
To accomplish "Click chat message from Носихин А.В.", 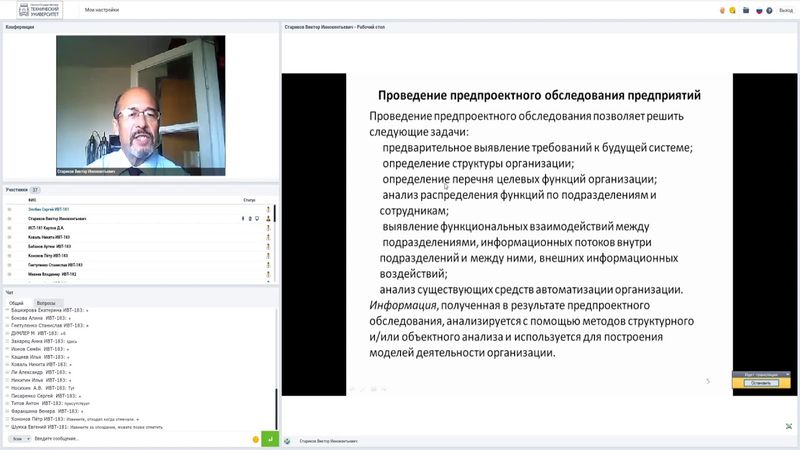I will click(x=42, y=388).
